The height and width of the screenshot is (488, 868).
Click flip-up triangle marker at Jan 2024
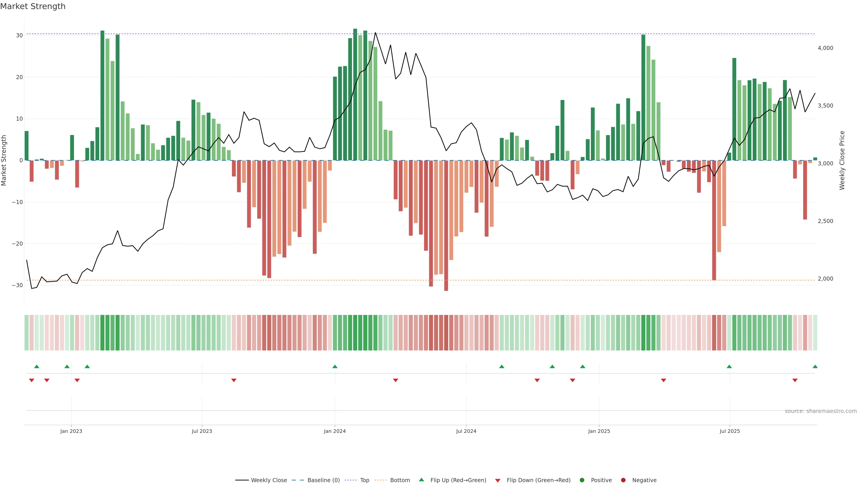tap(335, 366)
